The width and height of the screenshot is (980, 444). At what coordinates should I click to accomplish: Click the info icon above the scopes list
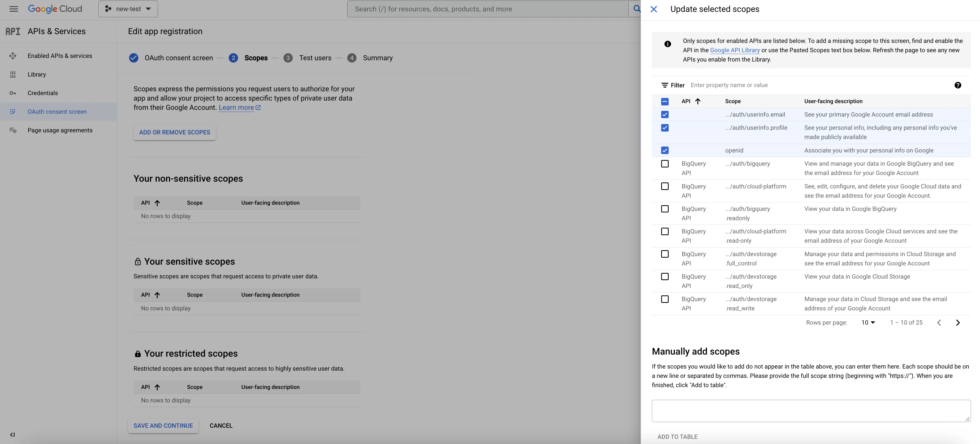click(668, 43)
